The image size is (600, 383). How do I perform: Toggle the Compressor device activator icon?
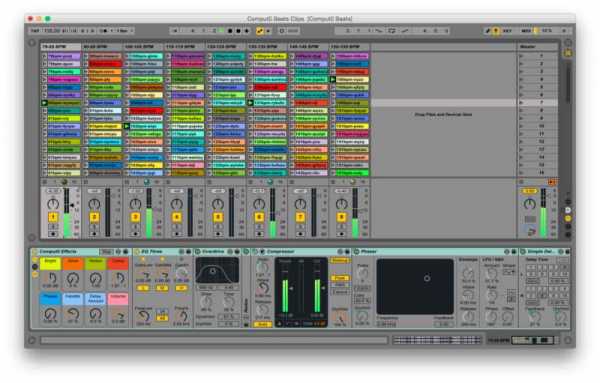(254, 252)
